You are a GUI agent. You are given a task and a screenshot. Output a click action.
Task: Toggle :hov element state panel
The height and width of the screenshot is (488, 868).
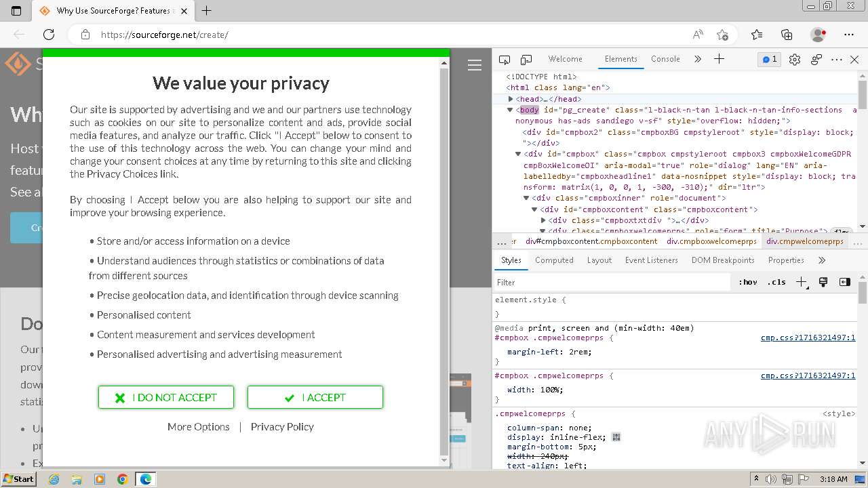748,282
